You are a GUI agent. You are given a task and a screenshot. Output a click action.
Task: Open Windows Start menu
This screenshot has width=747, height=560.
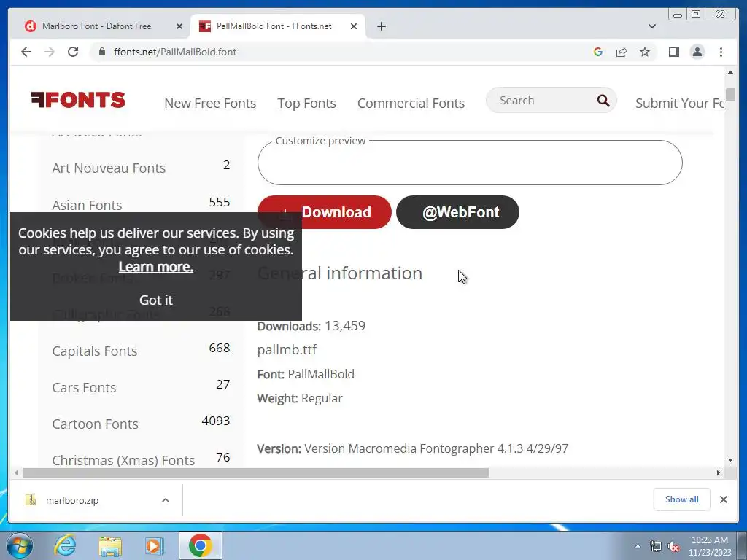point(20,545)
